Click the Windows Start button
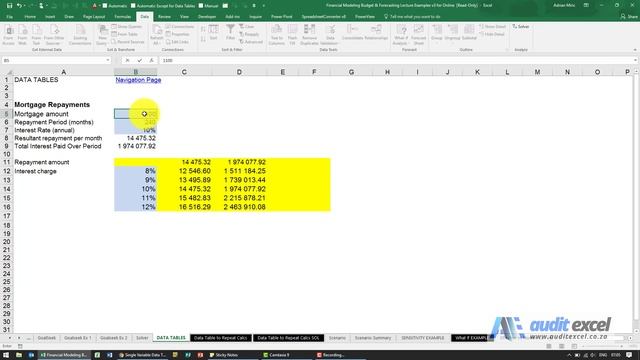This screenshot has height=360, width=640. 6,355
